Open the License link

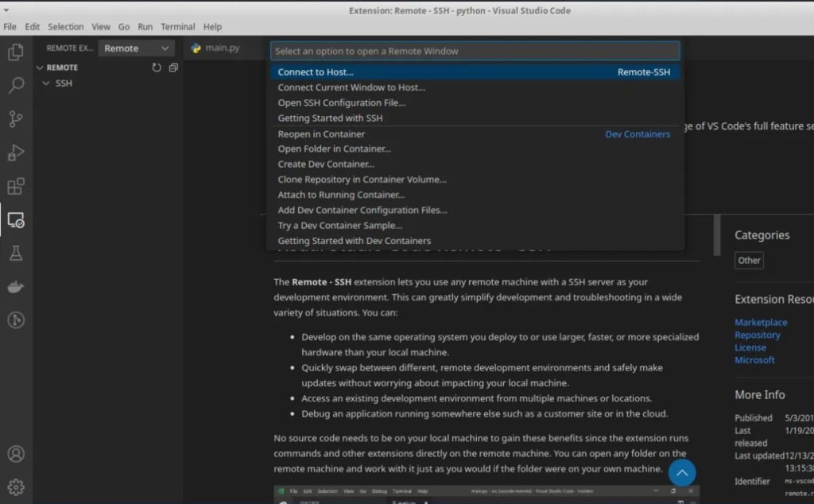750,347
